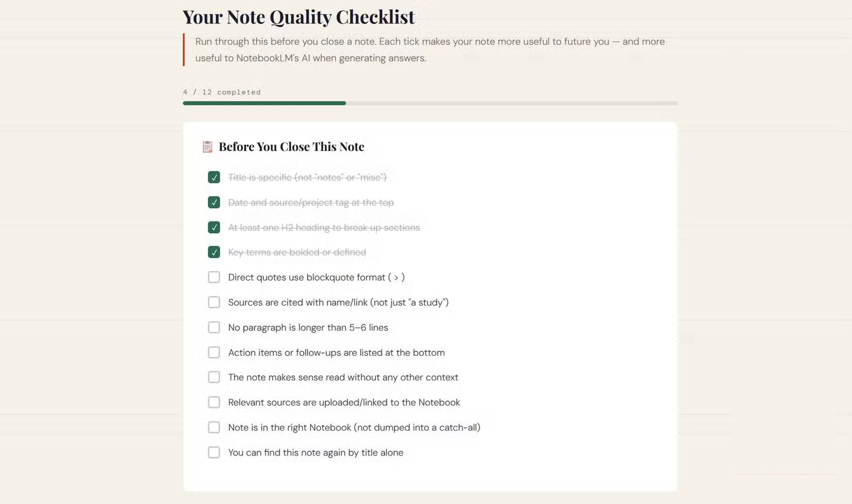This screenshot has width=852, height=504.
Task: Select the 'Your Note Quality Checklist' heading
Action: click(x=298, y=17)
